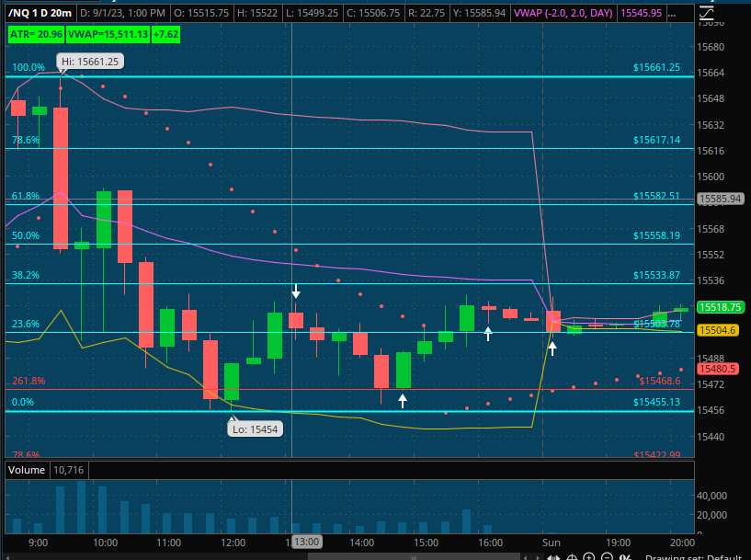Click the Y: 15585.94 value
Screen dimensions: 751x560
point(479,14)
